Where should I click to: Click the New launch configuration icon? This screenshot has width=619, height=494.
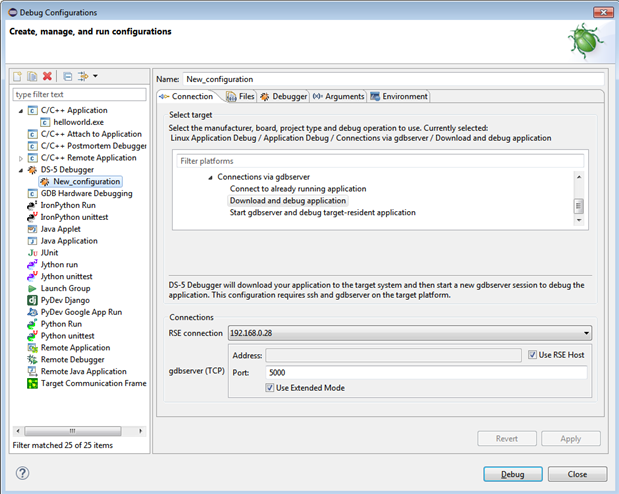coord(17,76)
